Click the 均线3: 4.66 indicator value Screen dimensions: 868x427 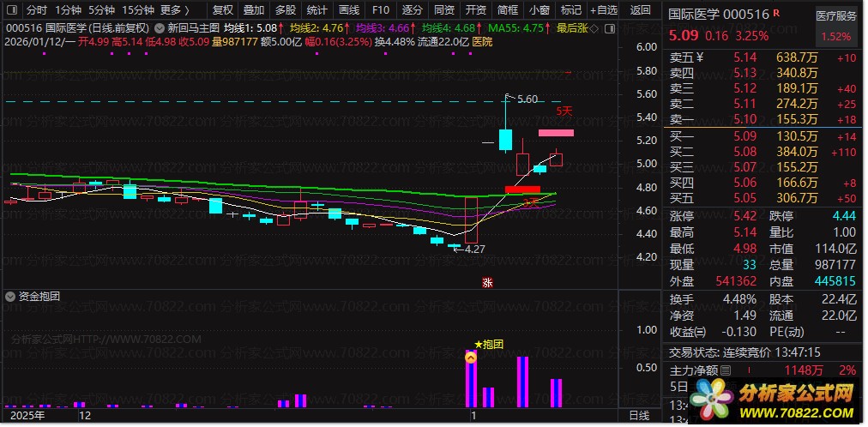(386, 27)
